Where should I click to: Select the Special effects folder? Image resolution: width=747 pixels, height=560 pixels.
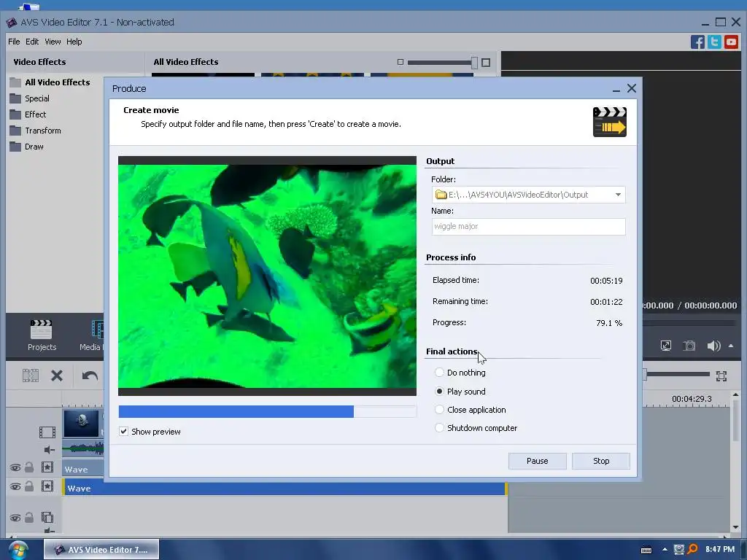coord(29,98)
